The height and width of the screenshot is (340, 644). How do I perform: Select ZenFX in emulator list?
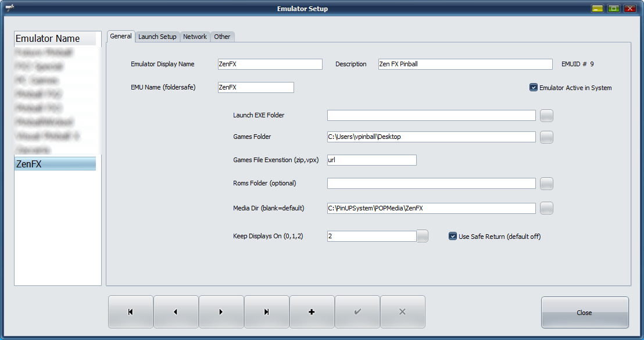pos(55,164)
